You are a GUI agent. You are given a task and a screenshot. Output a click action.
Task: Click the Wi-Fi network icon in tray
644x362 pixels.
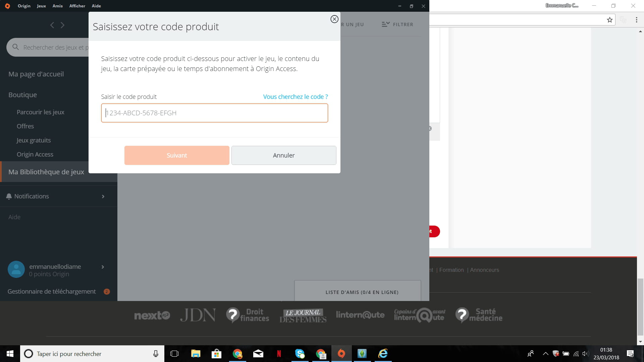tap(576, 354)
